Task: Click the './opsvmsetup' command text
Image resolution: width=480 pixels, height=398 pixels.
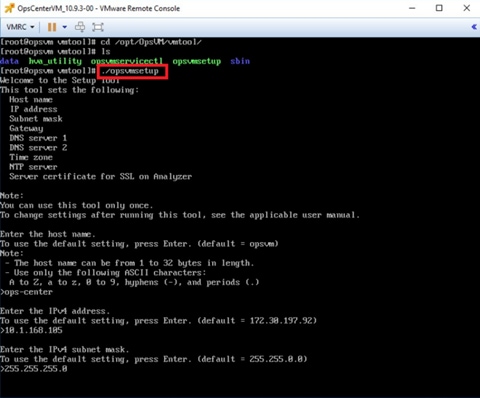Action: pos(130,71)
